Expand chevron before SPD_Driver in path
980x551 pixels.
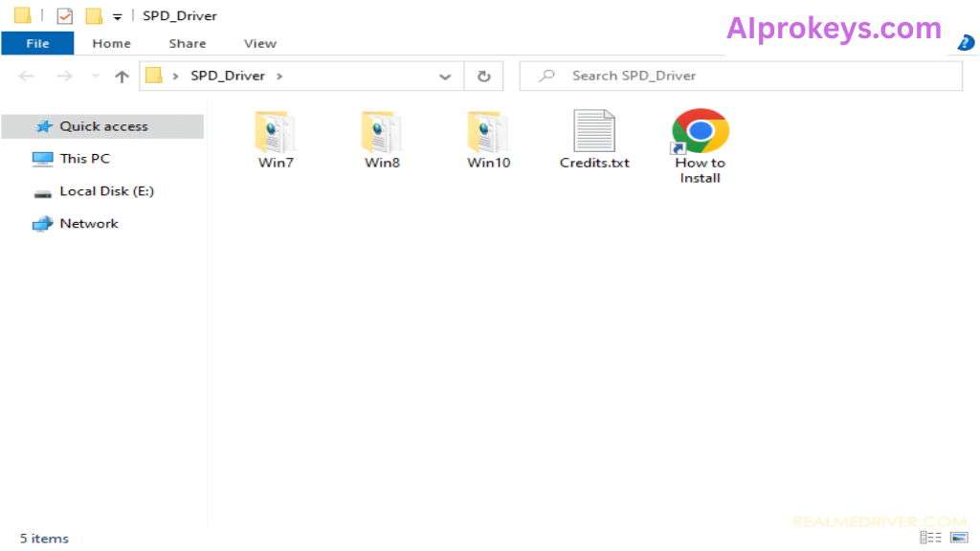pyautogui.click(x=176, y=77)
